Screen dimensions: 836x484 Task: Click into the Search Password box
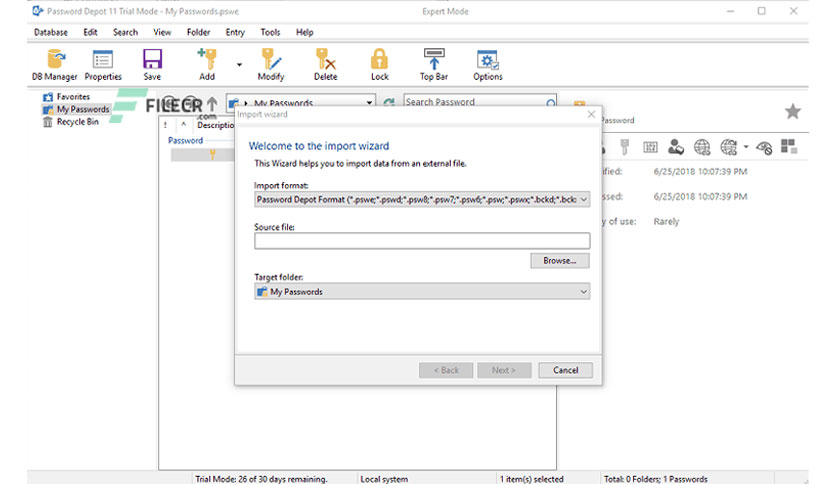[473, 102]
